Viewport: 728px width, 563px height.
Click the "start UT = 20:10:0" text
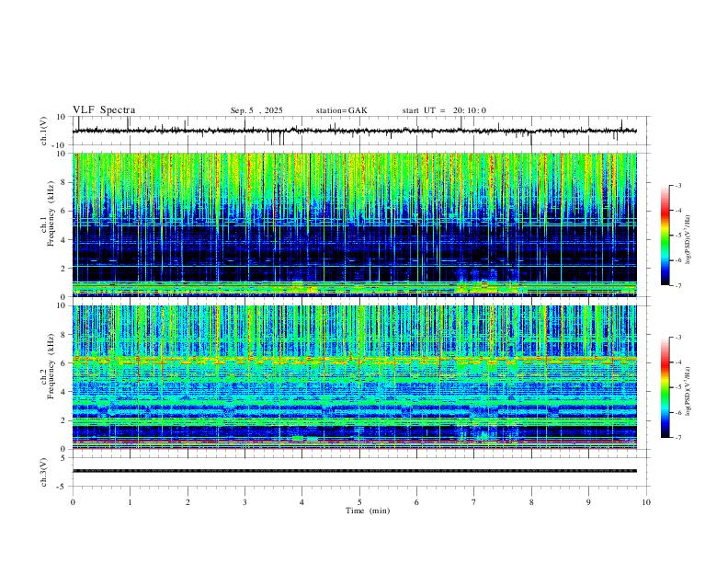pyautogui.click(x=444, y=110)
